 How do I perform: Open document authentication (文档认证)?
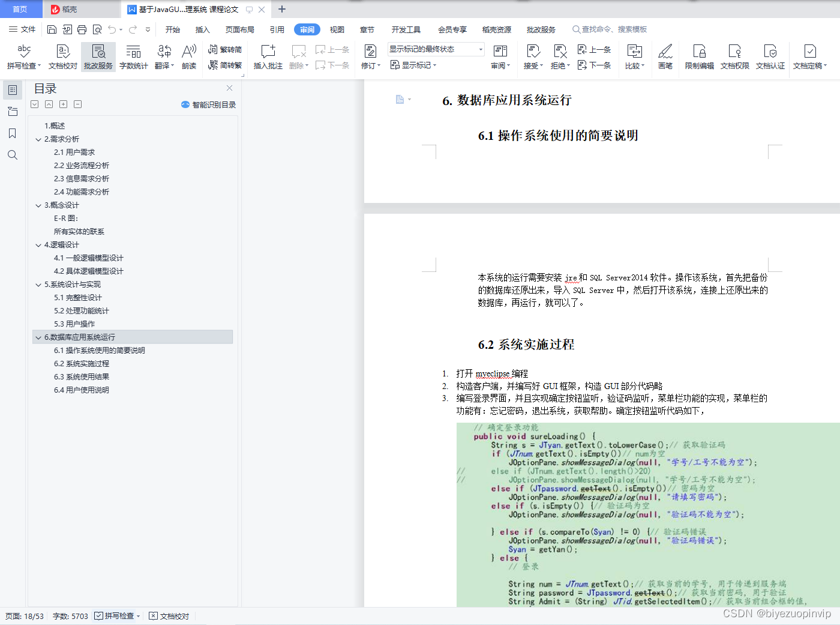click(x=770, y=57)
